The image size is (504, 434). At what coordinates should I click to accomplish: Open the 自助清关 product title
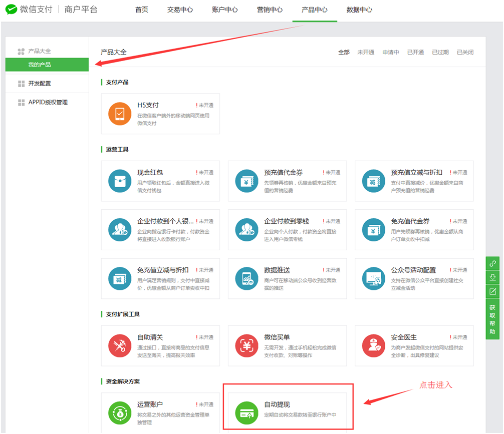tap(150, 337)
